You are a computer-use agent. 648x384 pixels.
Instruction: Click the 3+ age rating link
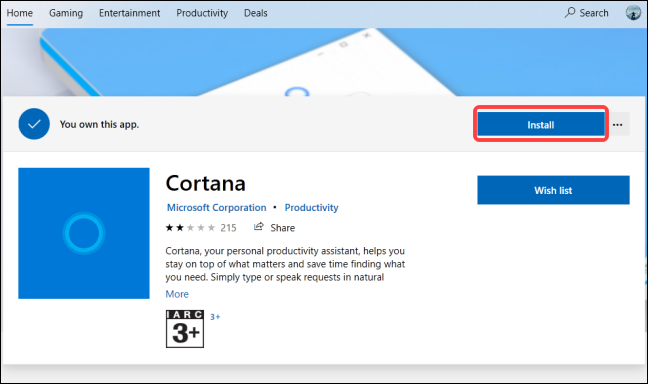215,317
